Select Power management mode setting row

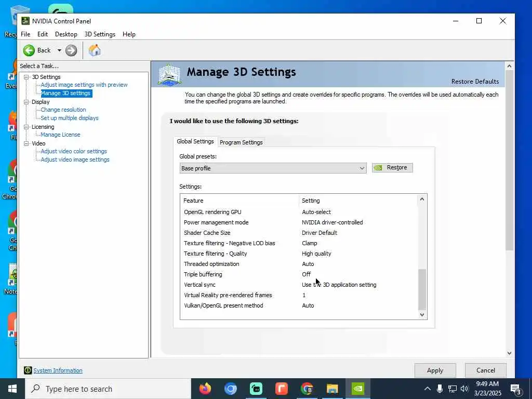point(300,222)
